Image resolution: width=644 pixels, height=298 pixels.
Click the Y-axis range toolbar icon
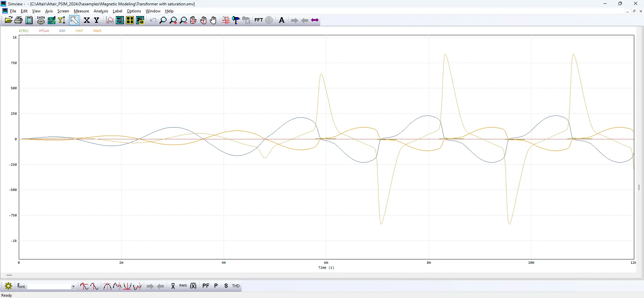pos(62,20)
